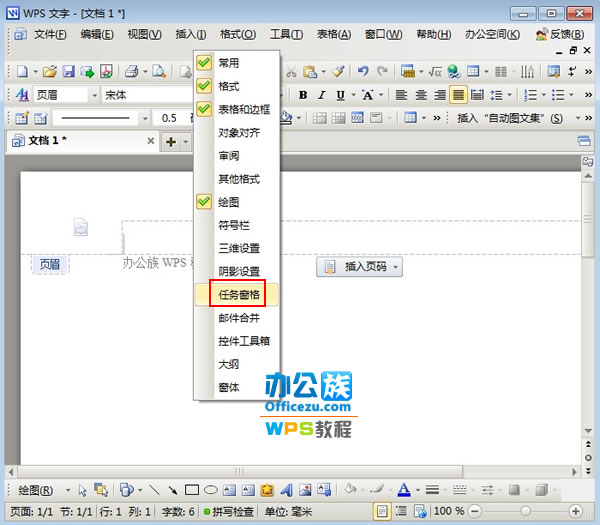
Task: Select the Line drawing tool
Action: point(154,490)
